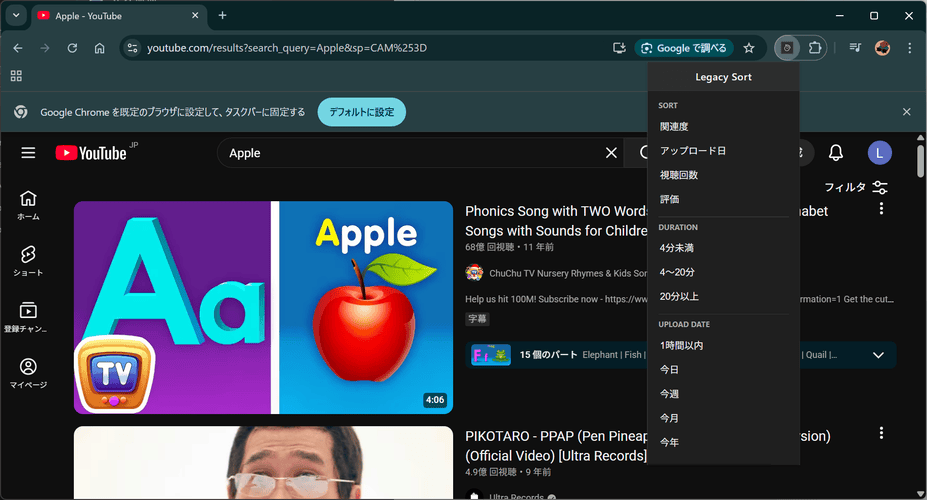Click the page vertical scrollbar thumb
This screenshot has width=927, height=500.
(x=920, y=161)
